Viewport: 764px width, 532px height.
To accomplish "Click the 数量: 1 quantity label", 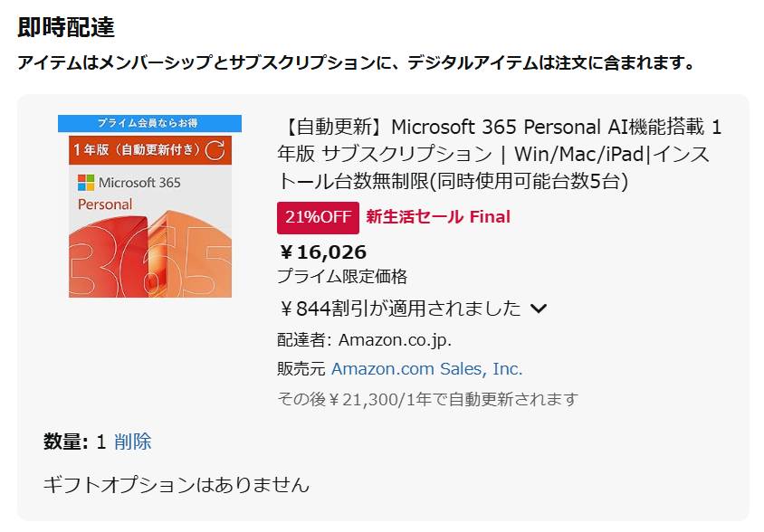I will (74, 442).
